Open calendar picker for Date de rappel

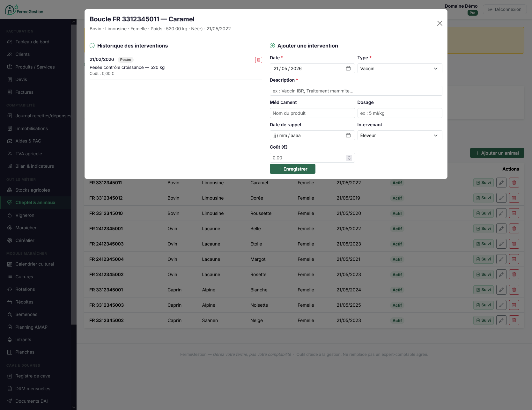coord(348,135)
